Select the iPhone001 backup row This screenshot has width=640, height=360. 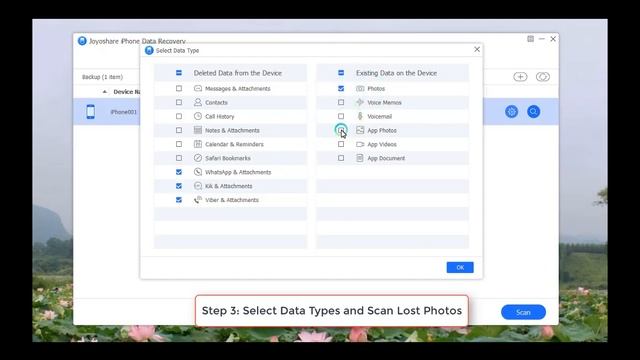click(x=107, y=111)
